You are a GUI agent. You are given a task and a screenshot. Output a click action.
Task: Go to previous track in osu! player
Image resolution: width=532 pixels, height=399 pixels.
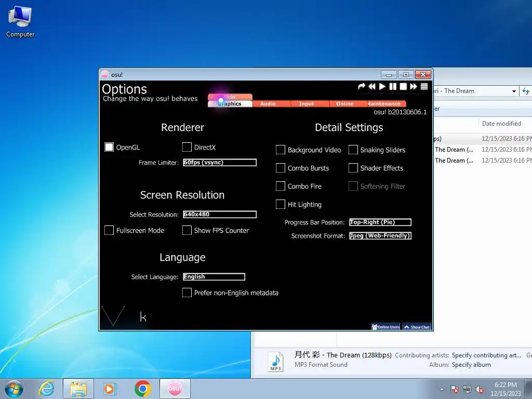(x=372, y=87)
